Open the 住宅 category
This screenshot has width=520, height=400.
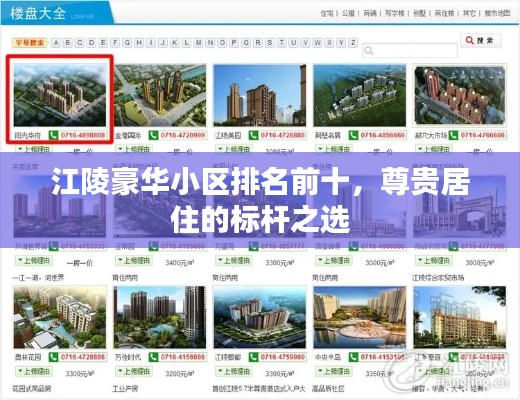click(x=327, y=13)
